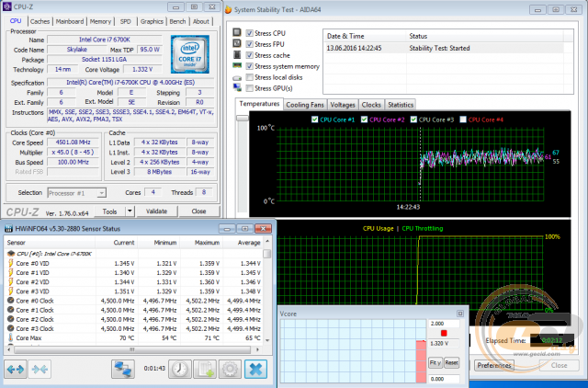The width and height of the screenshot is (588, 388).
Task: Toggle Stress system memory checkbox
Action: 249,66
